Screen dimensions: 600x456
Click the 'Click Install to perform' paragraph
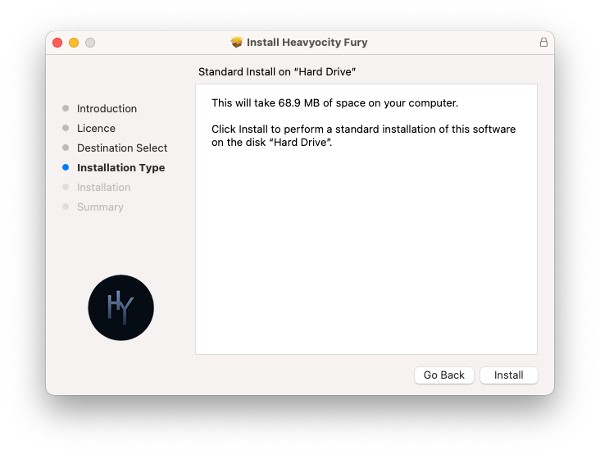[364, 136]
